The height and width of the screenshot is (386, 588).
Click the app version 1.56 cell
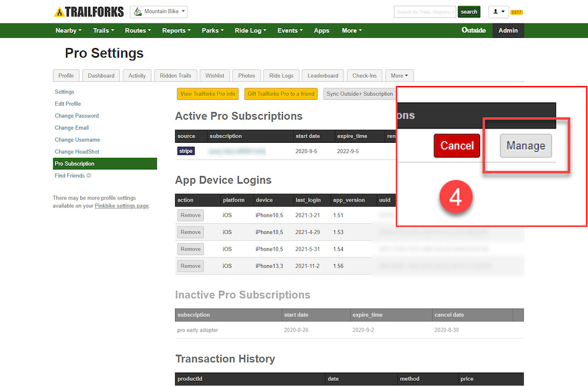(x=338, y=266)
